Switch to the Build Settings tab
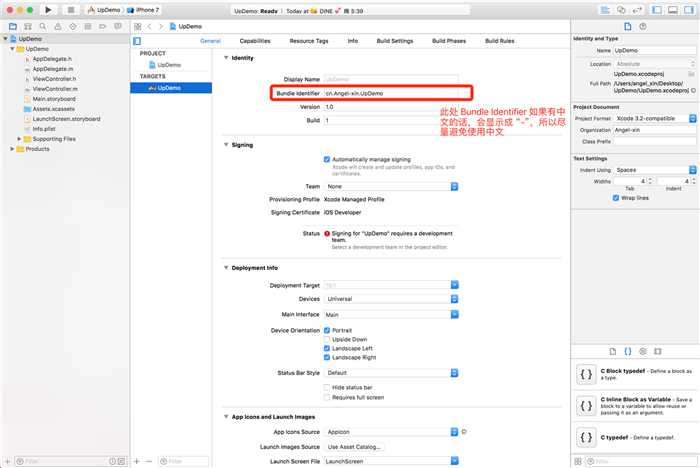 395,41
